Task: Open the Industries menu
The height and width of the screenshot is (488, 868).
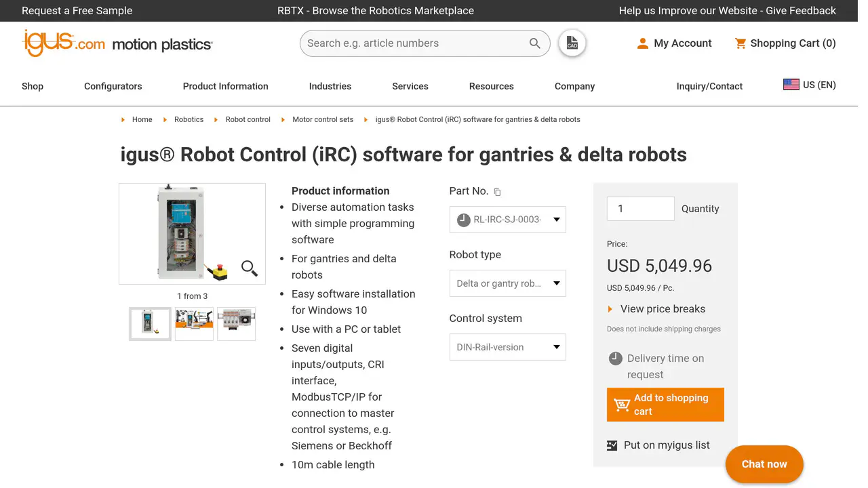Action: [x=330, y=86]
